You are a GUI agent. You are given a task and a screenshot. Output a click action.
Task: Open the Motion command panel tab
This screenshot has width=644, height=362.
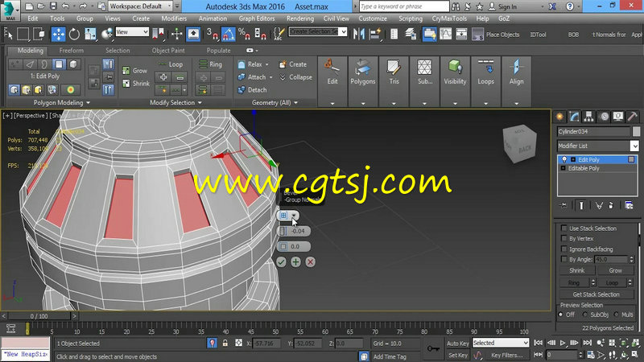click(605, 117)
